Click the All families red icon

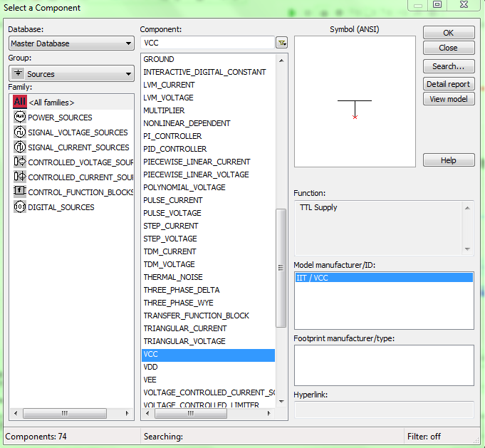pyautogui.click(x=20, y=102)
